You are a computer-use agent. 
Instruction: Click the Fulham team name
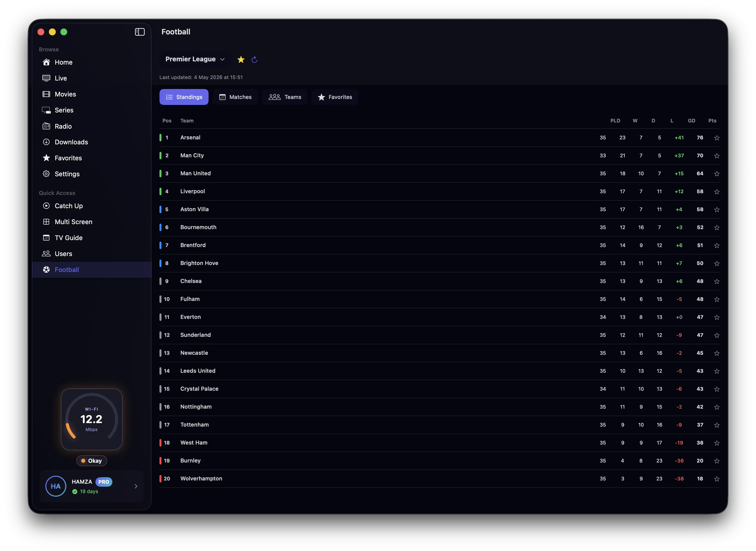(190, 299)
